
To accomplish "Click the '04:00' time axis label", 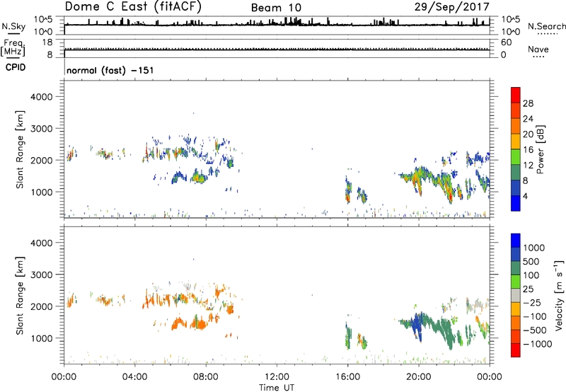I will [134, 377].
